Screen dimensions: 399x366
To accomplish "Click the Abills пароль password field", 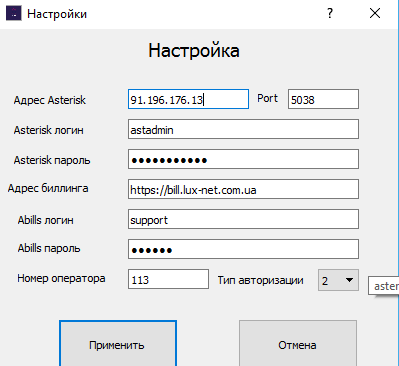I will coord(243,249).
